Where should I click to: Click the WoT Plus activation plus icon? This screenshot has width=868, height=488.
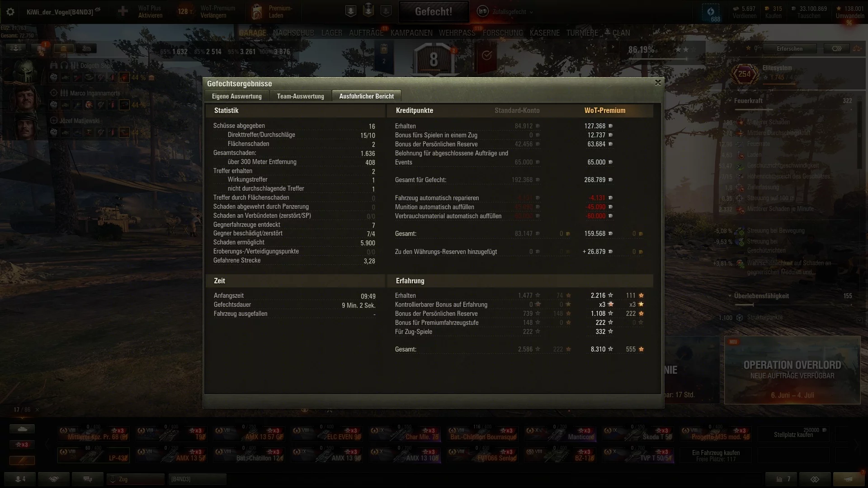click(x=123, y=12)
